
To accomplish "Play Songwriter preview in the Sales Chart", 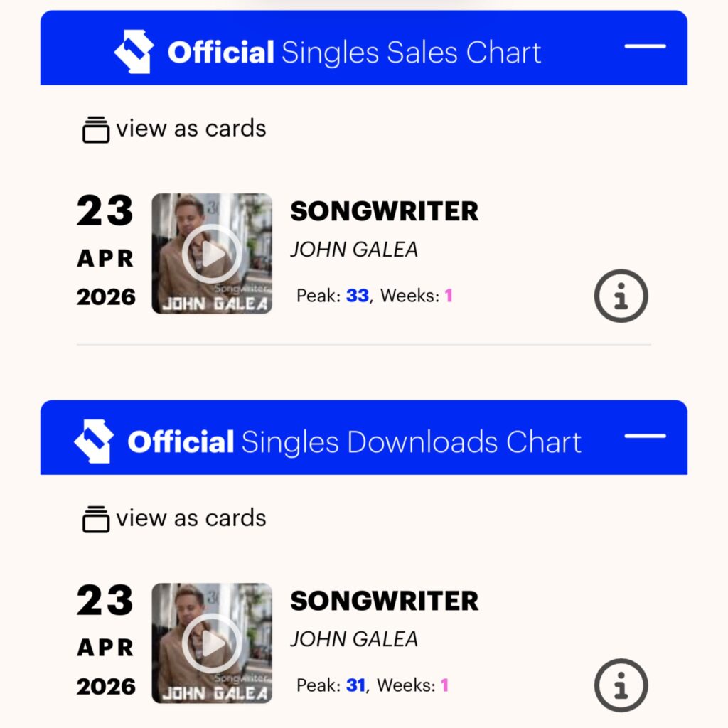I will click(x=212, y=254).
